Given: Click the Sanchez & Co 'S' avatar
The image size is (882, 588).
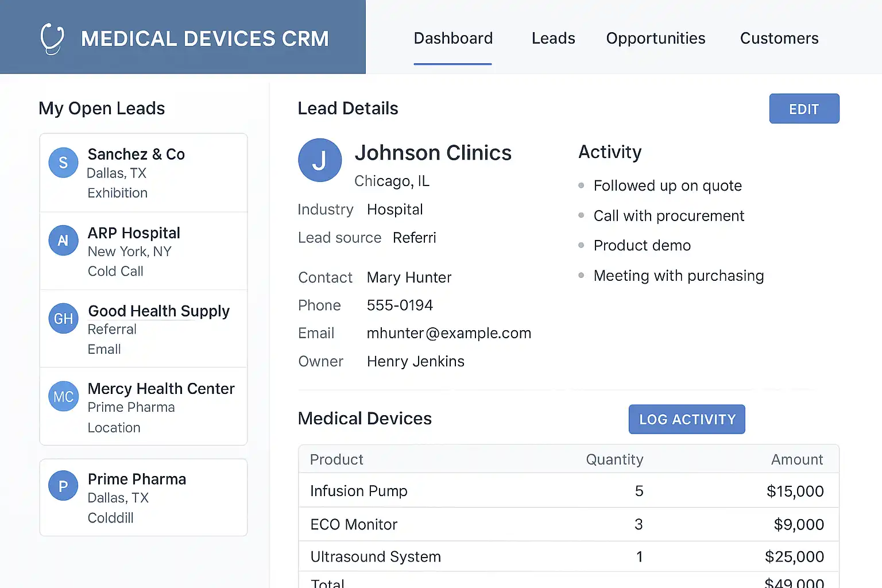Looking at the screenshot, I should (63, 163).
